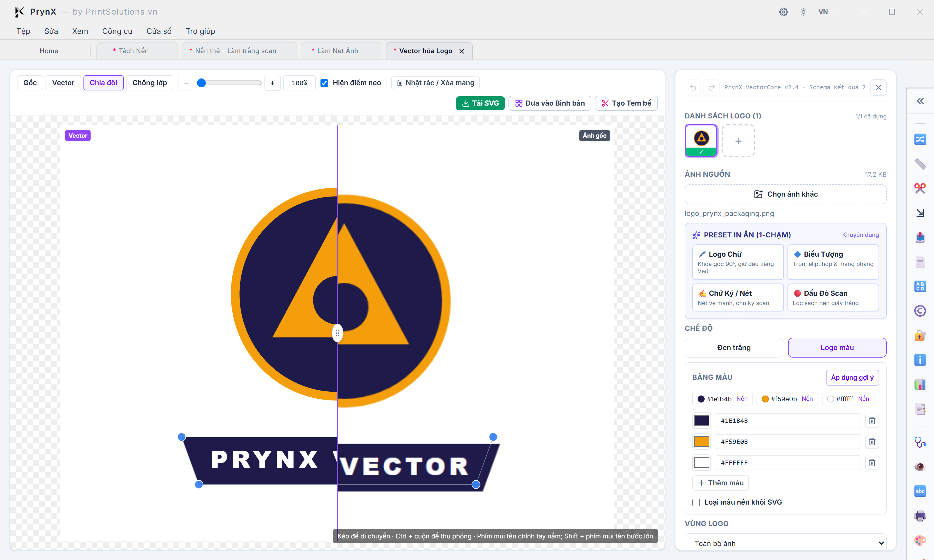Click undo arrow in VectorCore panel

click(693, 87)
